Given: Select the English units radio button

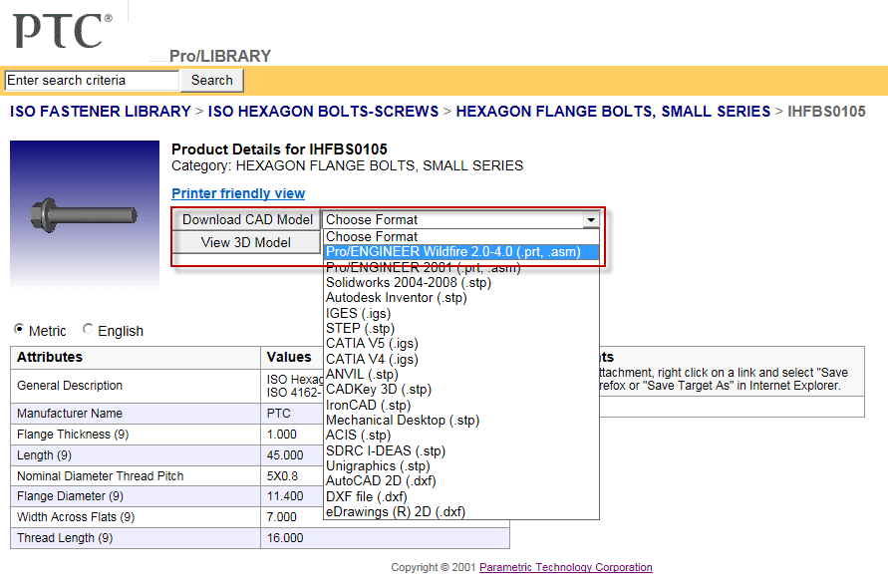Looking at the screenshot, I should tap(88, 330).
